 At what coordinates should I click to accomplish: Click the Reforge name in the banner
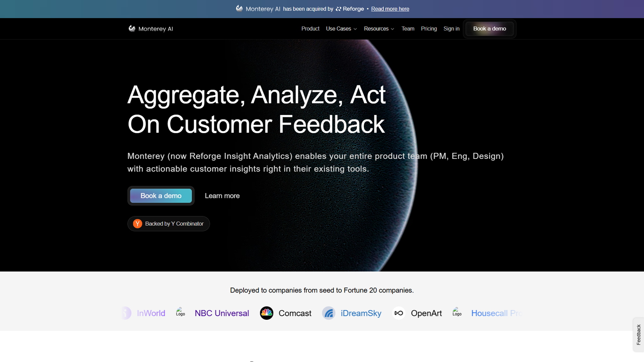coord(353,9)
